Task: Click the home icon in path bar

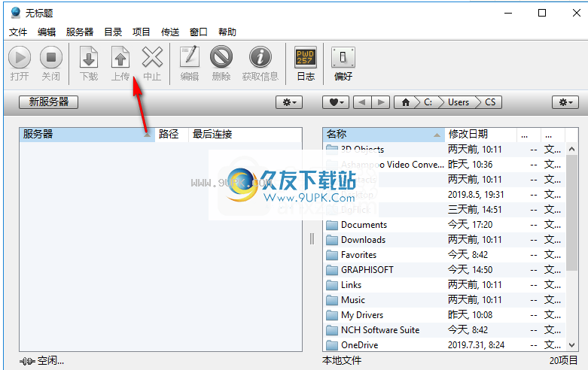Action: click(x=405, y=102)
